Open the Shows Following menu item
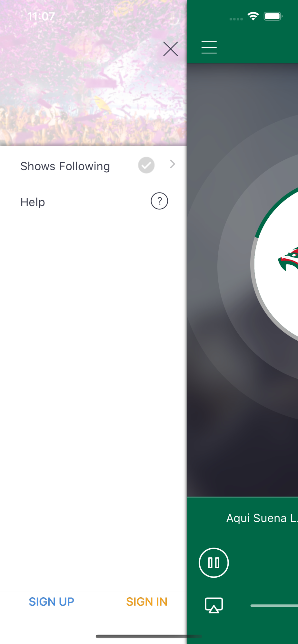Image resolution: width=298 pixels, height=644 pixels. (94, 166)
